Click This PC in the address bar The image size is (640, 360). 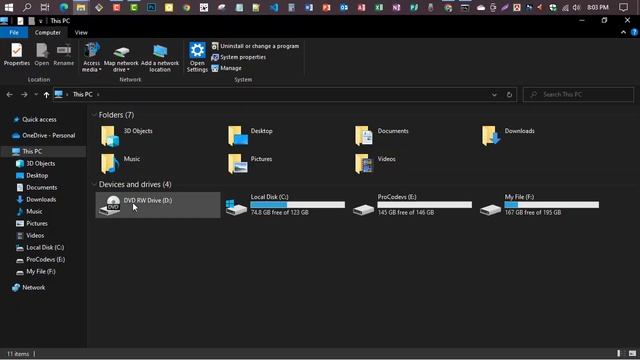[x=82, y=95]
